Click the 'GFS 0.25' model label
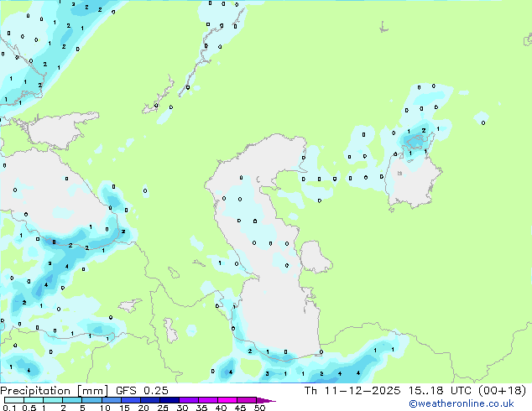 coord(142,391)
